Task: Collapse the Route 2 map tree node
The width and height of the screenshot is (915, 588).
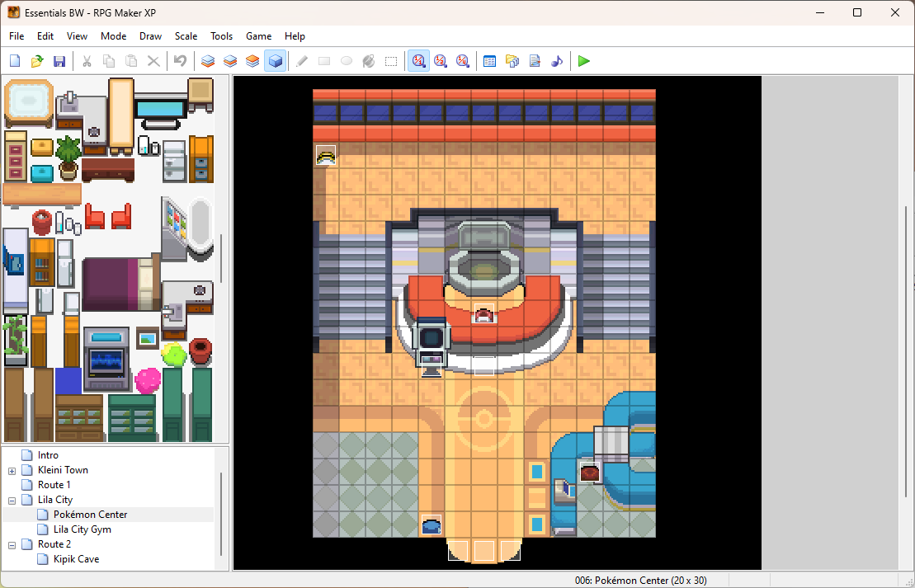Action: [x=12, y=544]
